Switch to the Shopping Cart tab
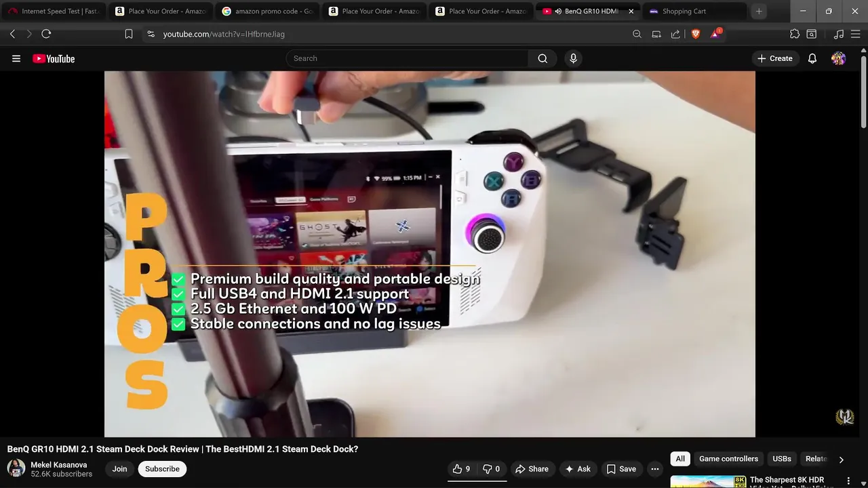 pyautogui.click(x=694, y=12)
